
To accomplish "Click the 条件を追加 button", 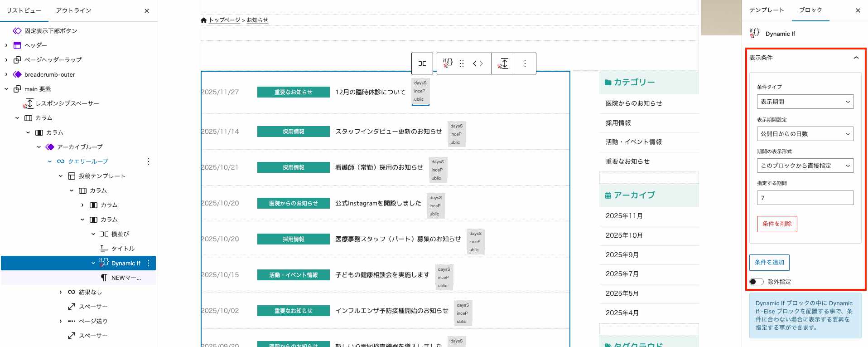I will [769, 262].
